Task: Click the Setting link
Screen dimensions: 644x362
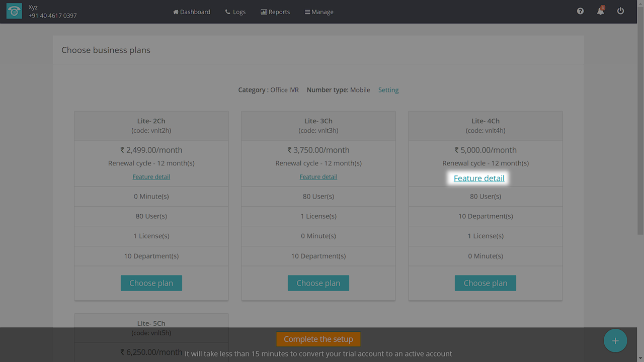Action: (388, 90)
